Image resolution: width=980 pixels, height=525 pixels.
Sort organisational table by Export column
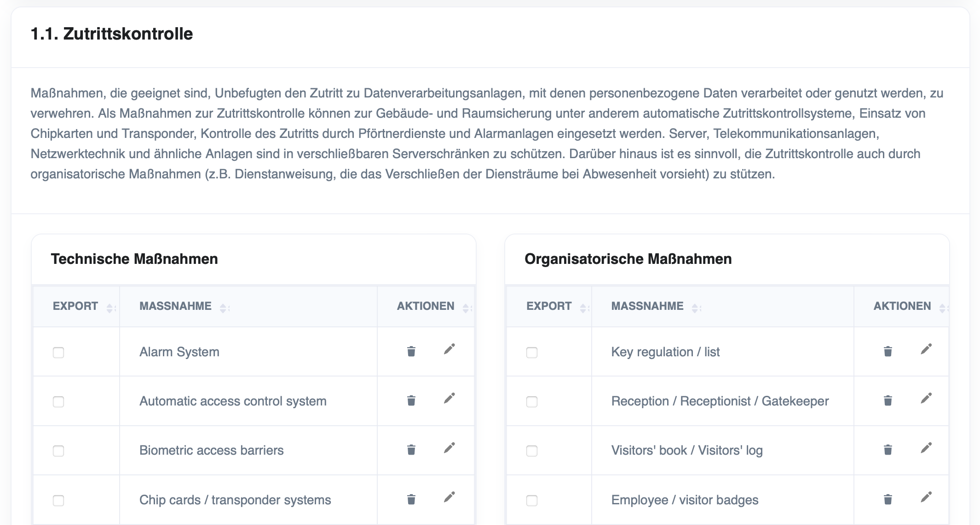[549, 306]
